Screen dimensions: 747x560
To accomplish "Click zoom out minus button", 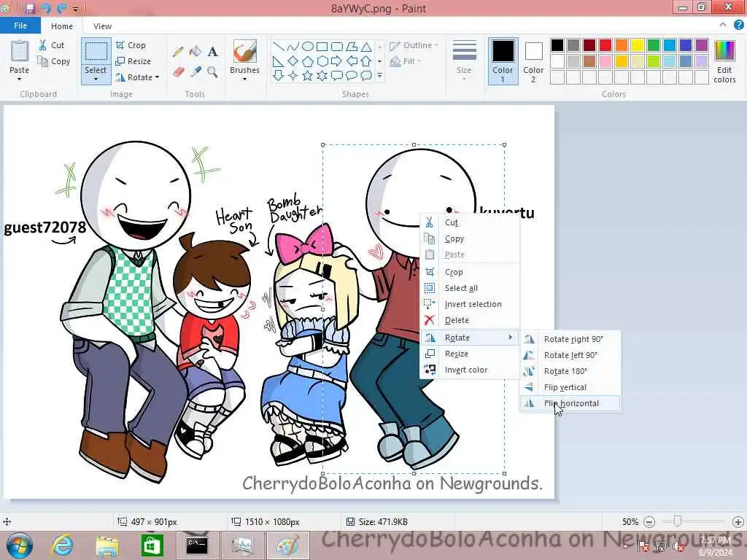I will point(649,522).
